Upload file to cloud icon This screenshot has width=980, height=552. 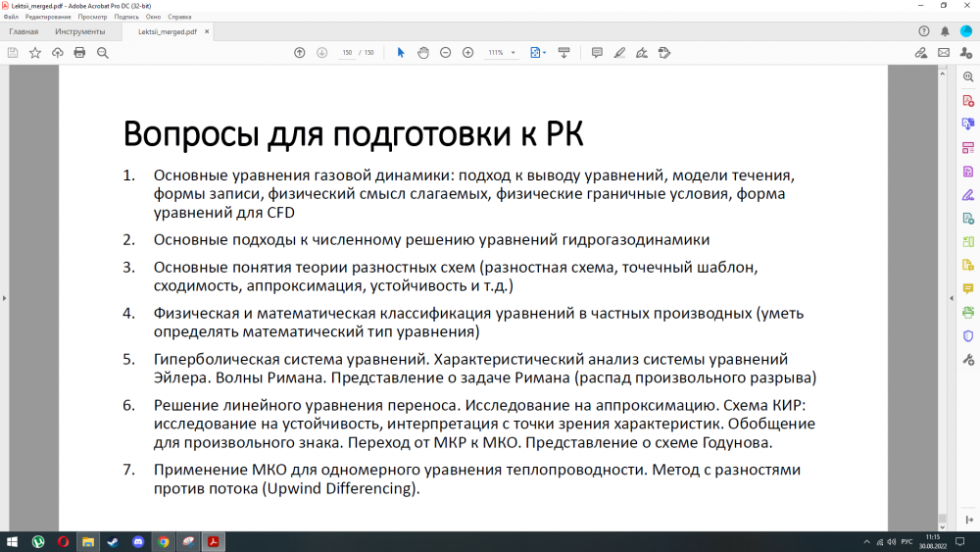pyautogui.click(x=57, y=53)
